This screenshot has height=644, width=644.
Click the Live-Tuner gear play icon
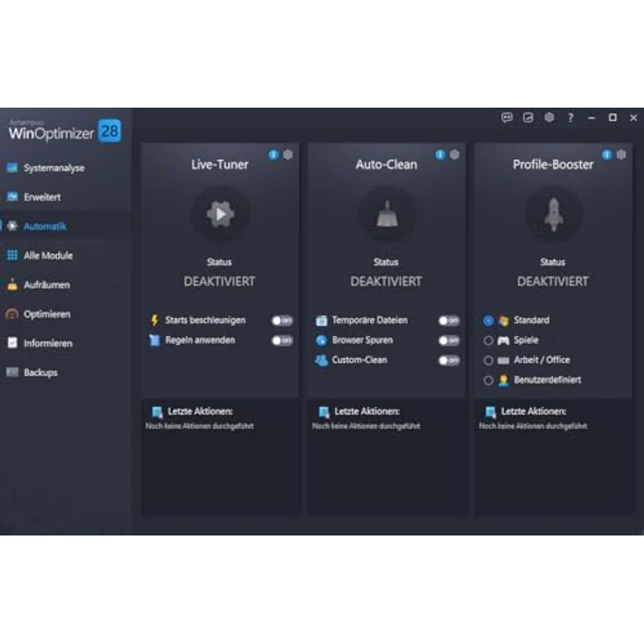tap(220, 214)
